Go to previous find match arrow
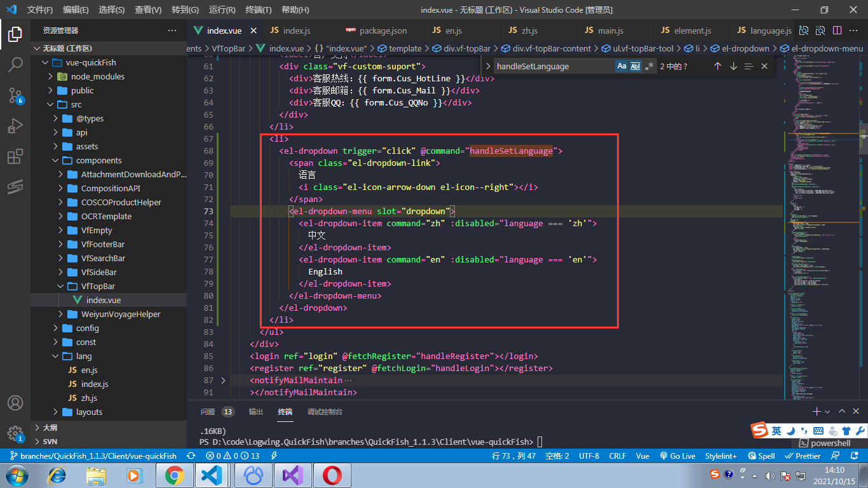The height and width of the screenshot is (488, 868). 717,66
